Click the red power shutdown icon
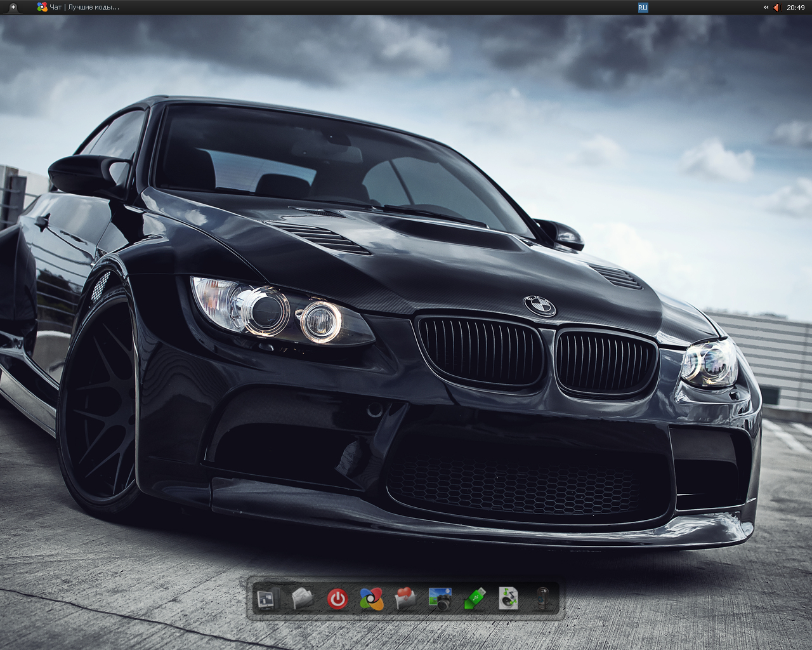812x650 pixels. click(x=337, y=599)
